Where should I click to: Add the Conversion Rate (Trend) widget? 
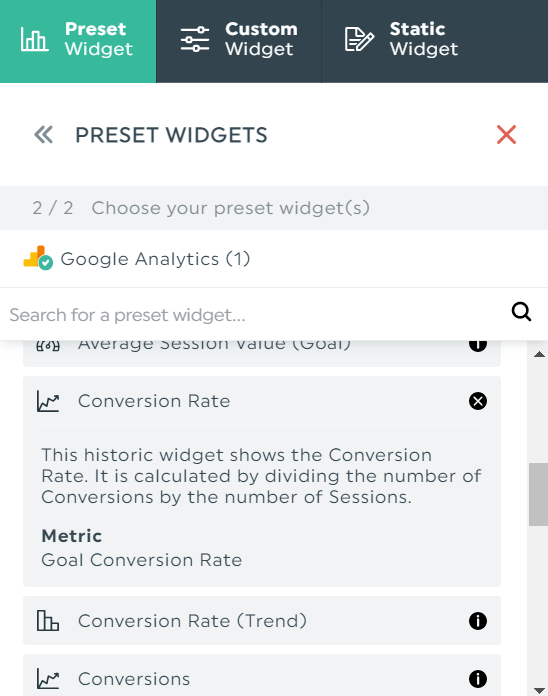(262, 621)
